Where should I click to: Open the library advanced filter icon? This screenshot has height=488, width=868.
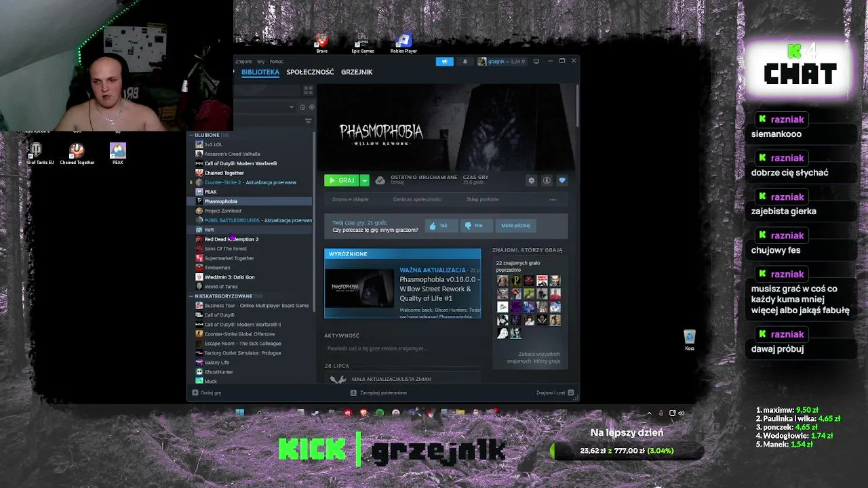[x=308, y=121]
